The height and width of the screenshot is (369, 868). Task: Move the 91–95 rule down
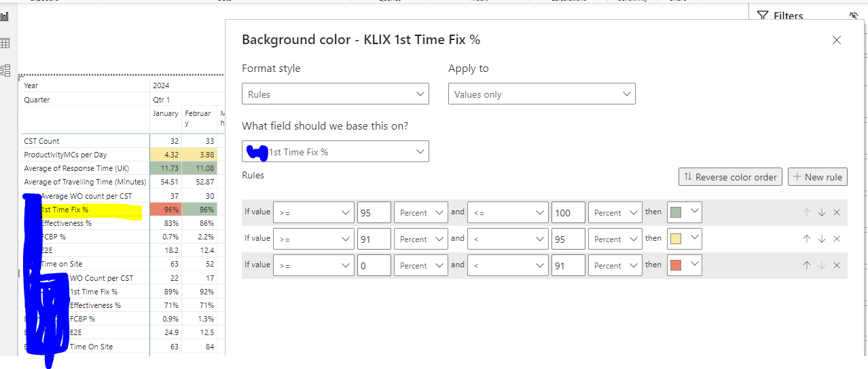(822, 239)
